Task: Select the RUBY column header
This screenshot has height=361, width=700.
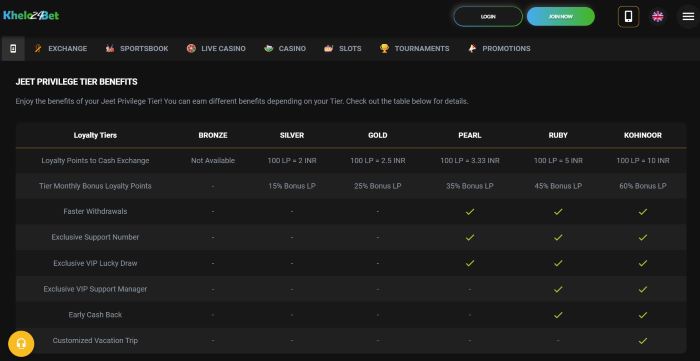Action: (x=558, y=135)
